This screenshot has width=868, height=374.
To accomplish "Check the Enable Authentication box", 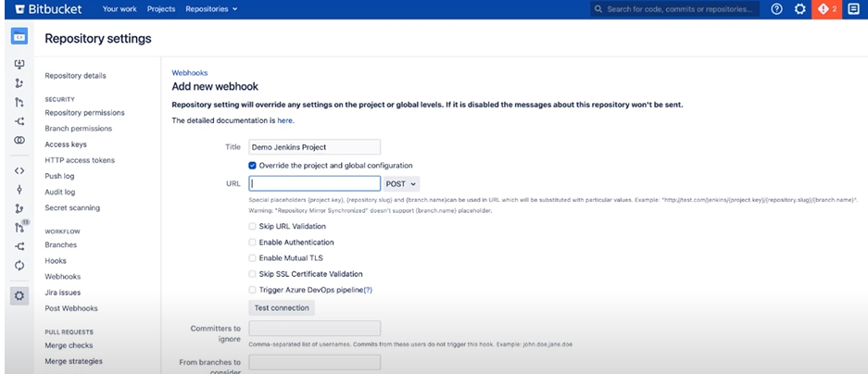I will pyautogui.click(x=252, y=243).
